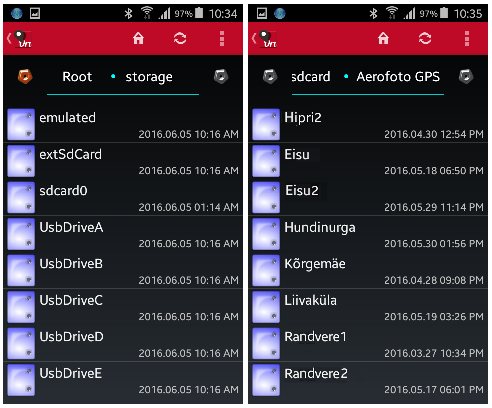Go back via app logo on left screen
492x408 pixels.
(x=20, y=39)
